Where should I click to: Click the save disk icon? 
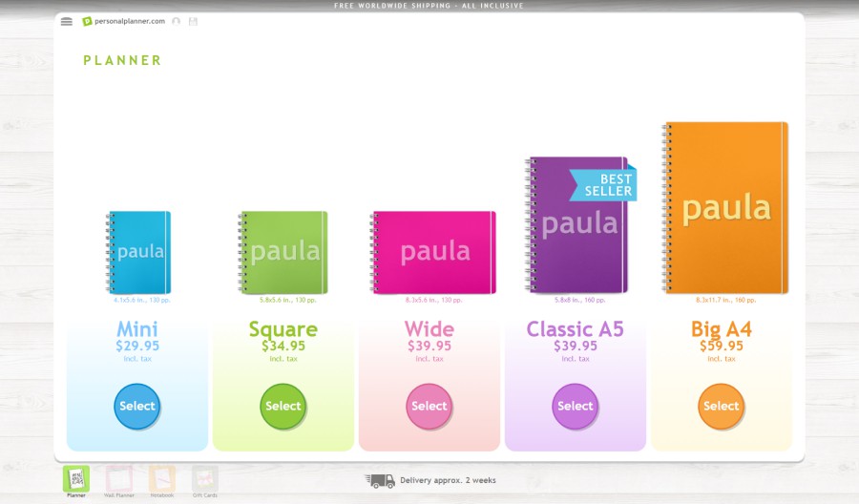tap(193, 21)
